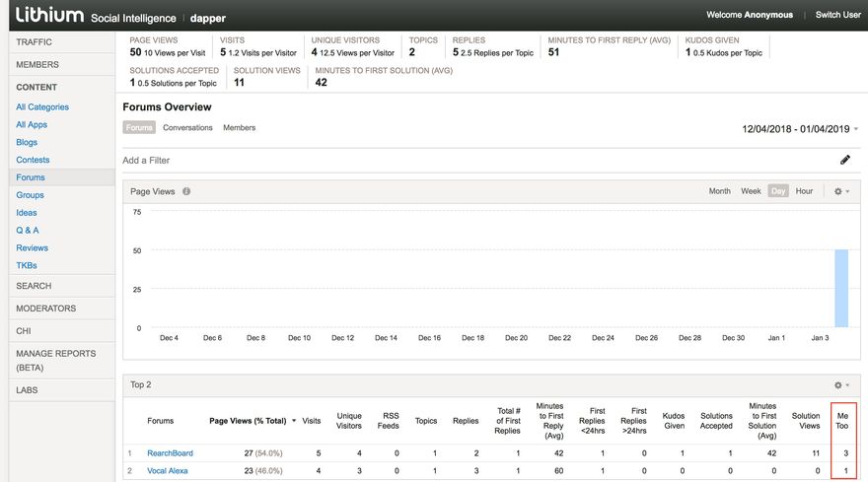This screenshot has width=868, height=482.
Task: Open the SEARCH sidebar section
Action: [x=62, y=286]
